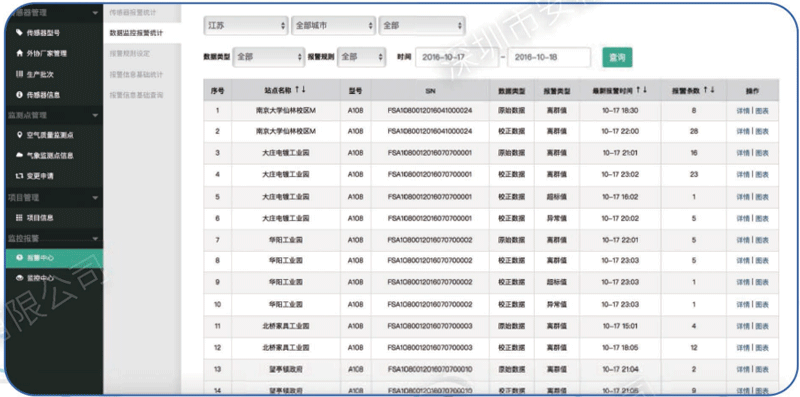Open 图表 for row 3
800x397 pixels.
pyautogui.click(x=762, y=153)
